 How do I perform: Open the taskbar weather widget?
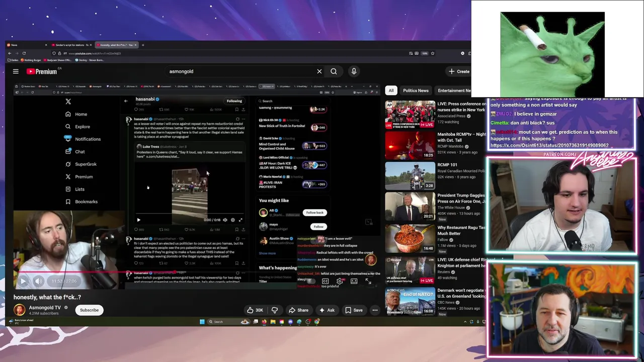[21, 321]
